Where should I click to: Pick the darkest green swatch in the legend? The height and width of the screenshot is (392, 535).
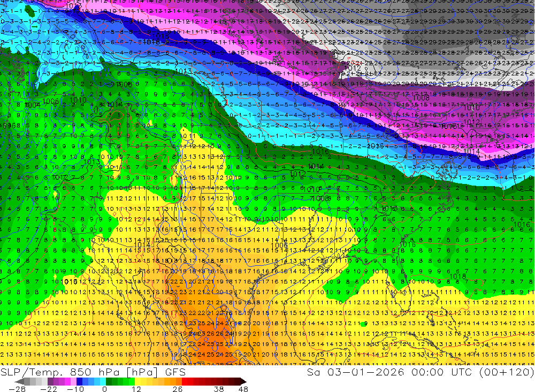pos(109,381)
